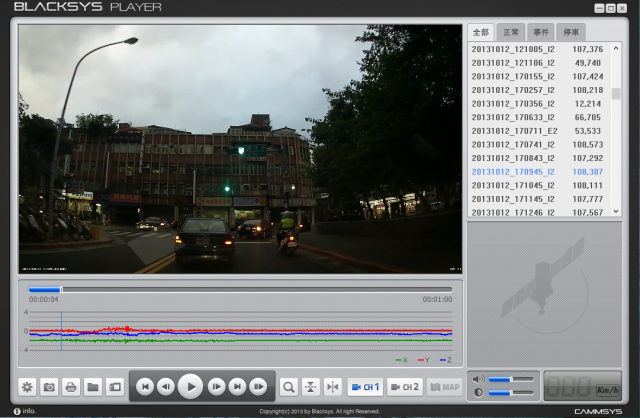Screen dimensions: 640x418
Task: Mirror the video horizontally
Action: (x=333, y=387)
